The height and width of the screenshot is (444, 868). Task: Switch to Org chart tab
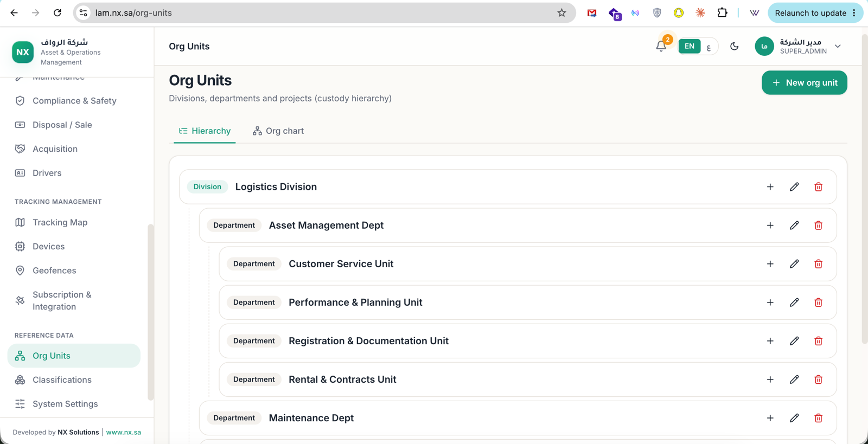point(278,131)
